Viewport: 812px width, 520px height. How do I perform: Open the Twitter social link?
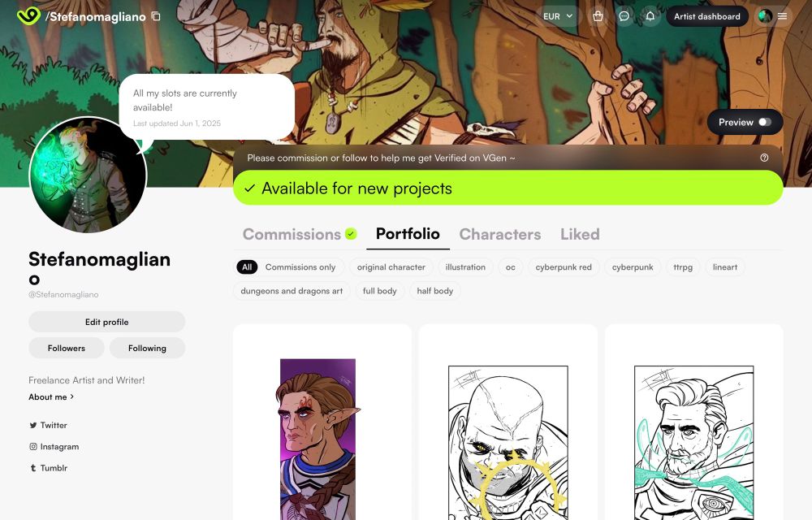(x=48, y=425)
